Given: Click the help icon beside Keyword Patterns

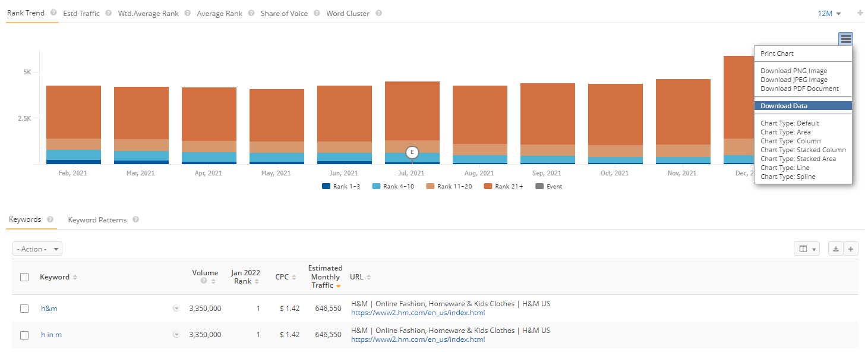Looking at the screenshot, I should 135,219.
